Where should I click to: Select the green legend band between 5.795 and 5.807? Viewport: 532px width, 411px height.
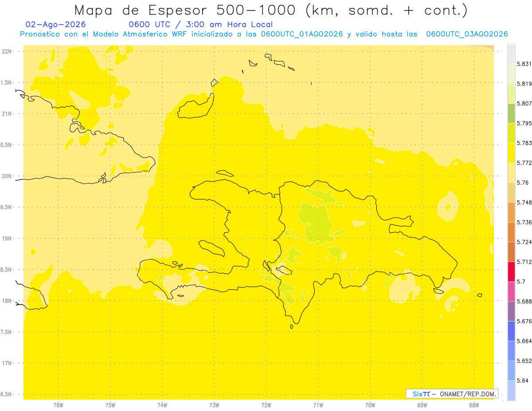[x=511, y=113]
